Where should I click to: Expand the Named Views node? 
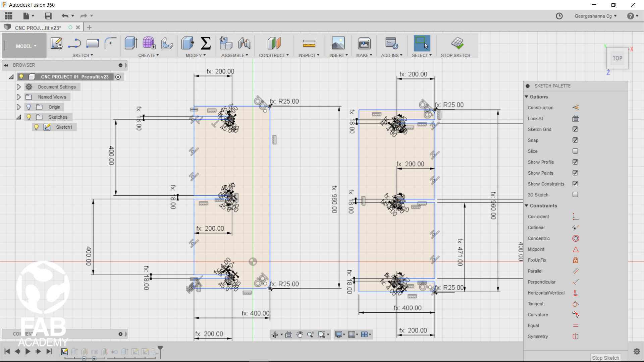point(18,97)
